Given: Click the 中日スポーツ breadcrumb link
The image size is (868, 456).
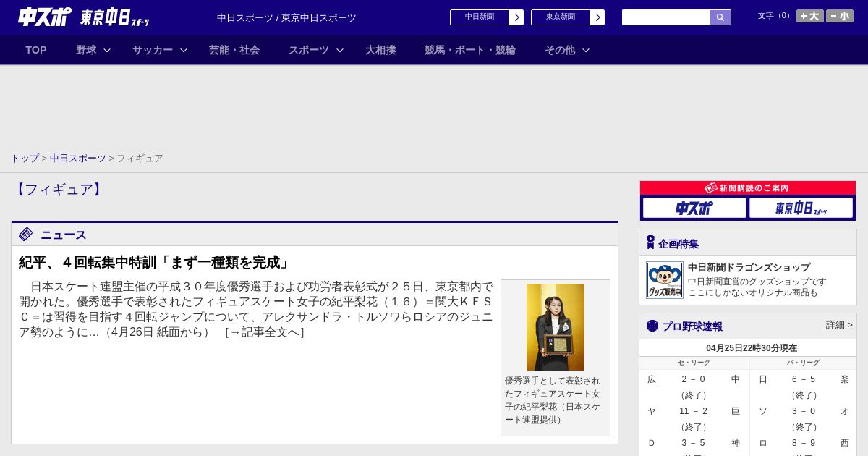Looking at the screenshot, I should [x=78, y=158].
